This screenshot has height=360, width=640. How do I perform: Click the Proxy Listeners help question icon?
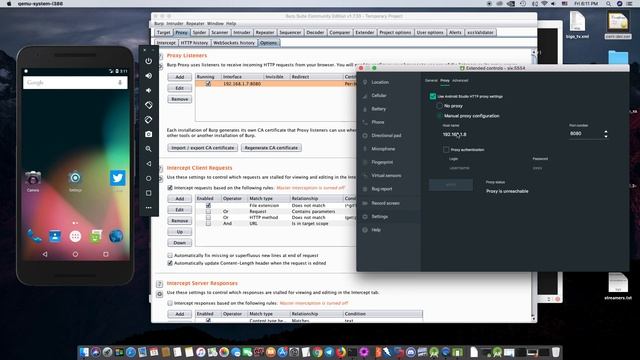(160, 56)
